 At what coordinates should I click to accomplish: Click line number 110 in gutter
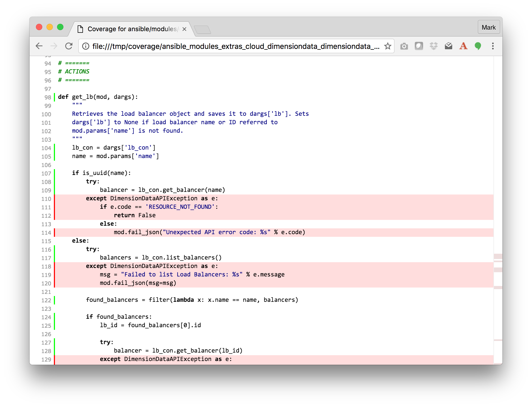[46, 199]
